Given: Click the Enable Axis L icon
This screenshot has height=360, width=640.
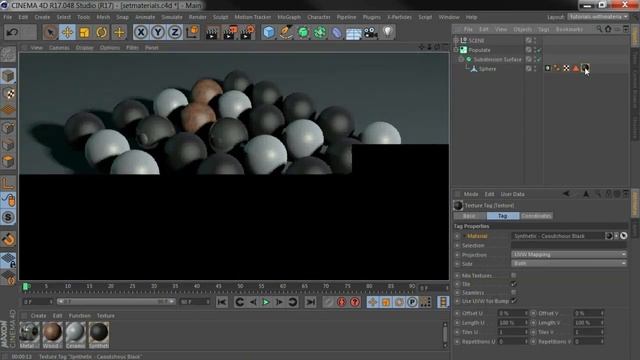Looking at the screenshot, I should (8, 183).
